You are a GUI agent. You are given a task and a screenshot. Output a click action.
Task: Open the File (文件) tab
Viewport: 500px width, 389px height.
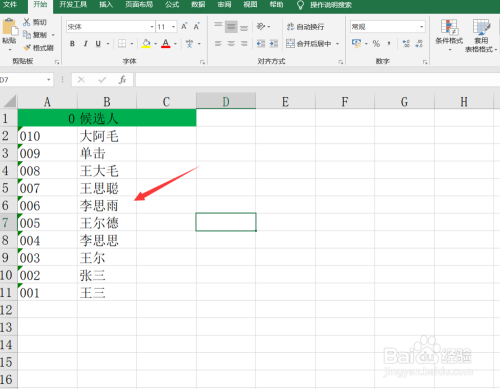click(10, 5)
